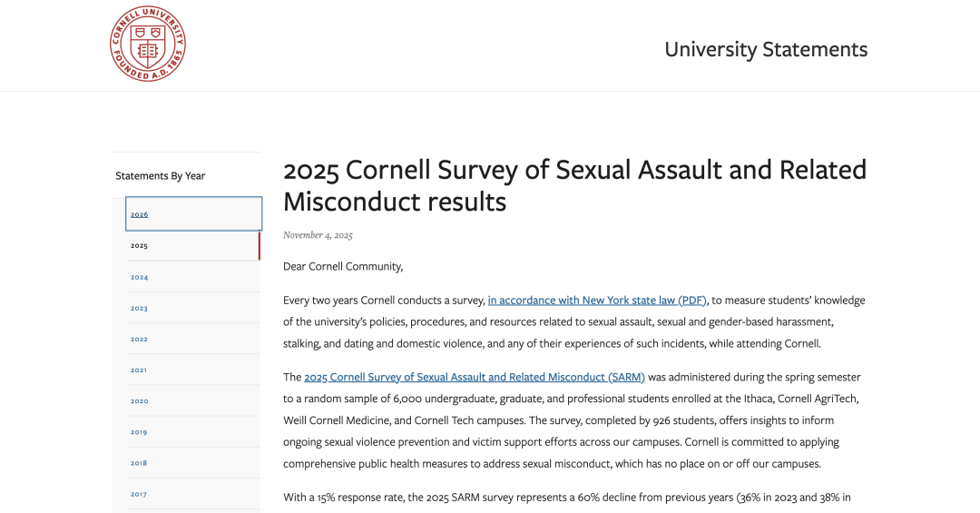The height and width of the screenshot is (513, 980).
Task: Select 2026 in Statements By Year
Action: [x=194, y=214]
